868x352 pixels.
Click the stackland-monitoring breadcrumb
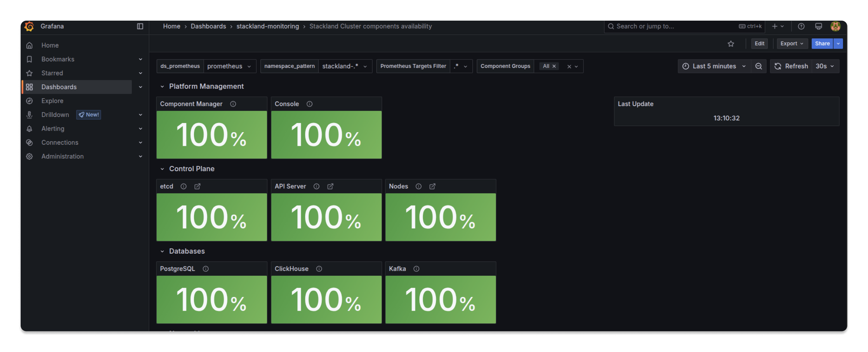point(268,26)
